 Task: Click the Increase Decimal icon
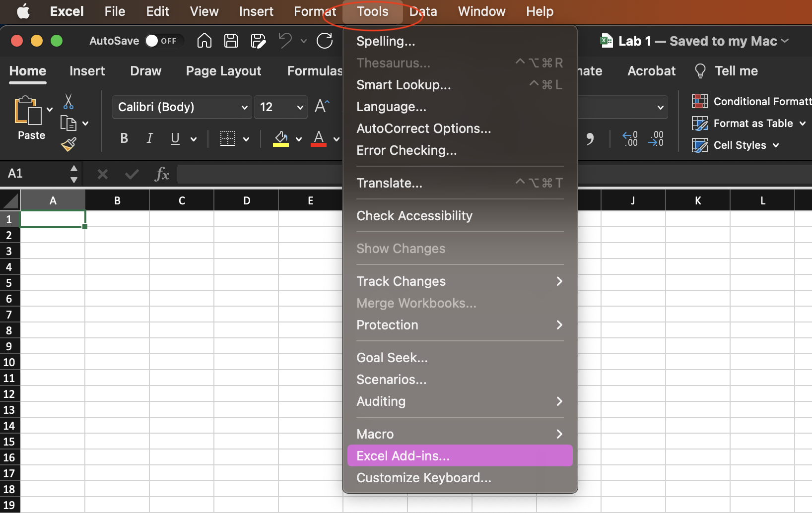[630, 138]
